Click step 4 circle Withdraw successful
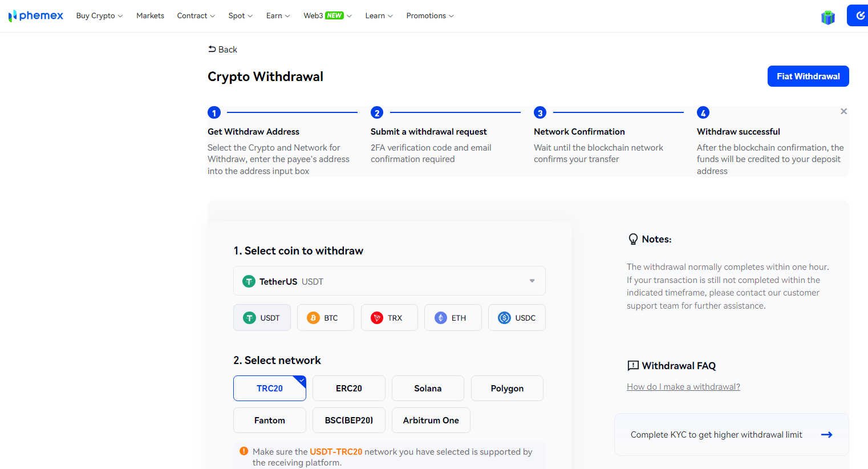Image resolution: width=868 pixels, height=469 pixels. coord(703,112)
